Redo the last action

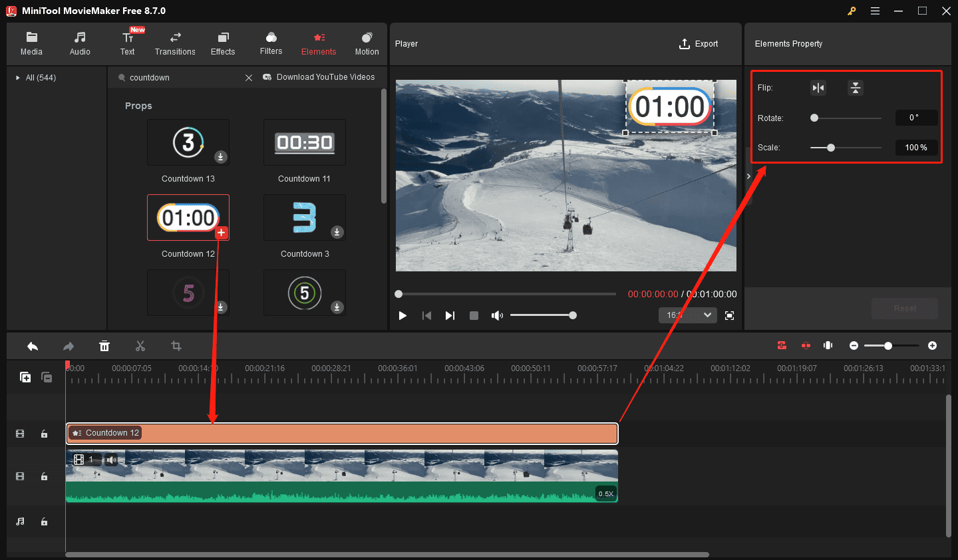coord(69,346)
